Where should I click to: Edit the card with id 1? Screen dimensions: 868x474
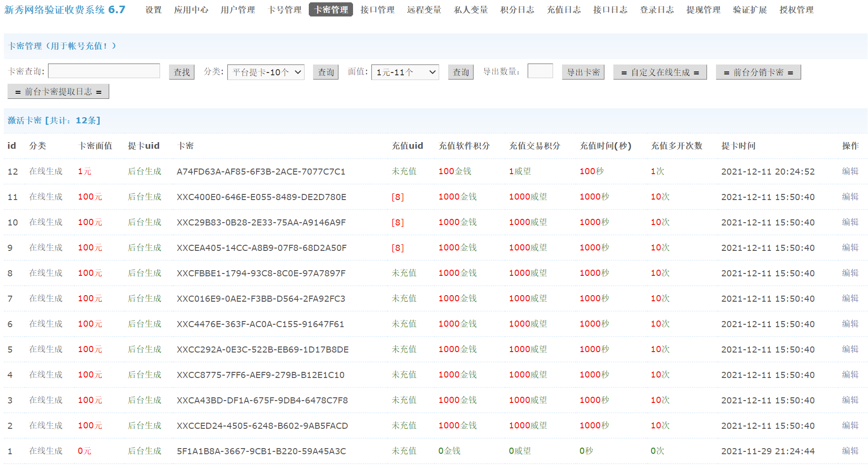pos(850,451)
